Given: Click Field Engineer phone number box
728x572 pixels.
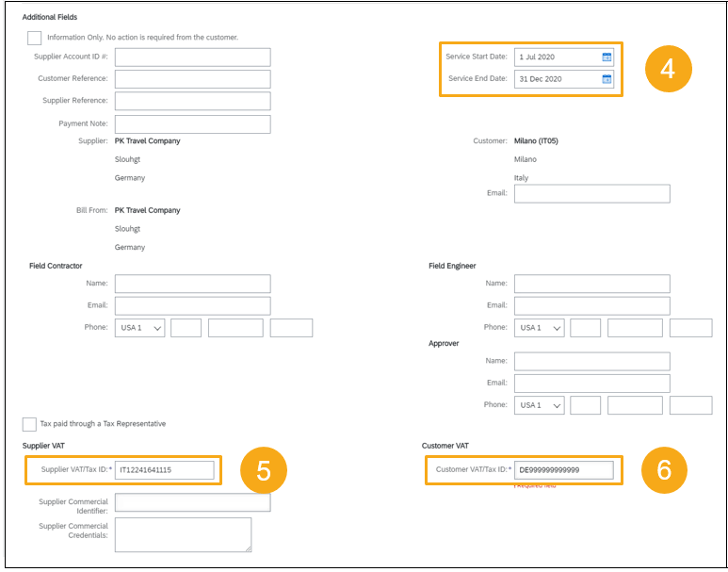Looking at the screenshot, I should tap(635, 328).
